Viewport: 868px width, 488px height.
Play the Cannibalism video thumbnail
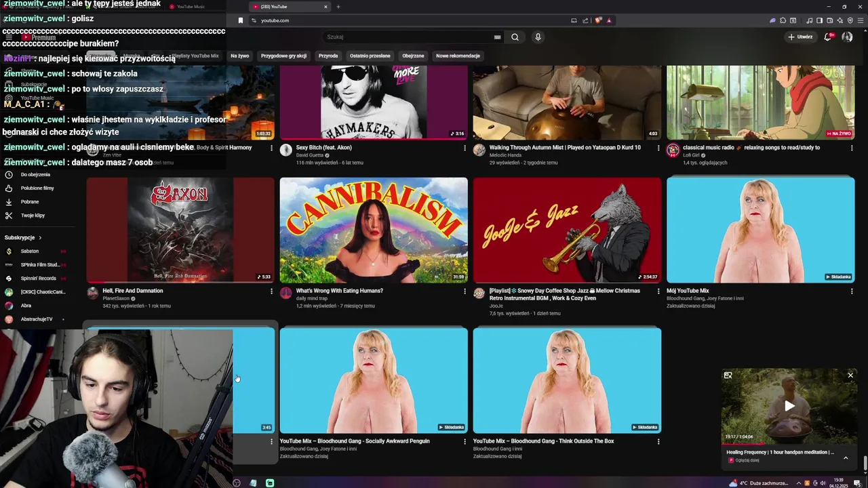374,230
